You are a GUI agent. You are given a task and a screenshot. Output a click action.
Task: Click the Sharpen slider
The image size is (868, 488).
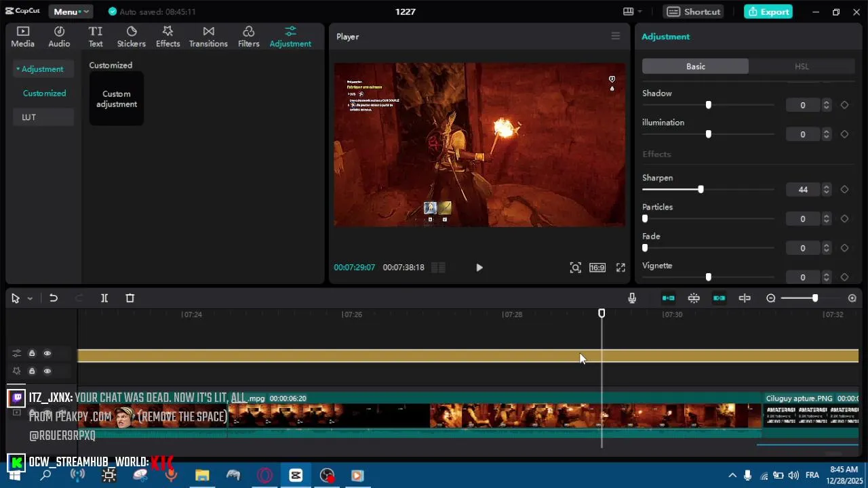(708, 190)
